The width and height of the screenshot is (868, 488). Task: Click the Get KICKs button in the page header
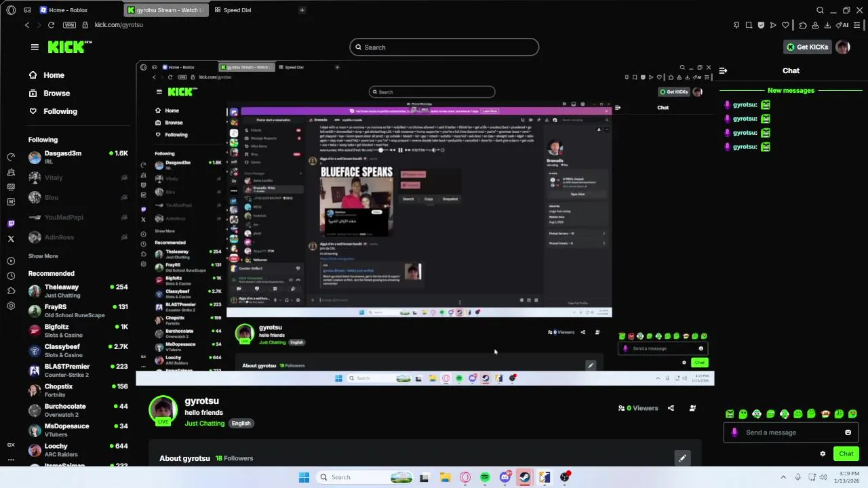coord(808,47)
